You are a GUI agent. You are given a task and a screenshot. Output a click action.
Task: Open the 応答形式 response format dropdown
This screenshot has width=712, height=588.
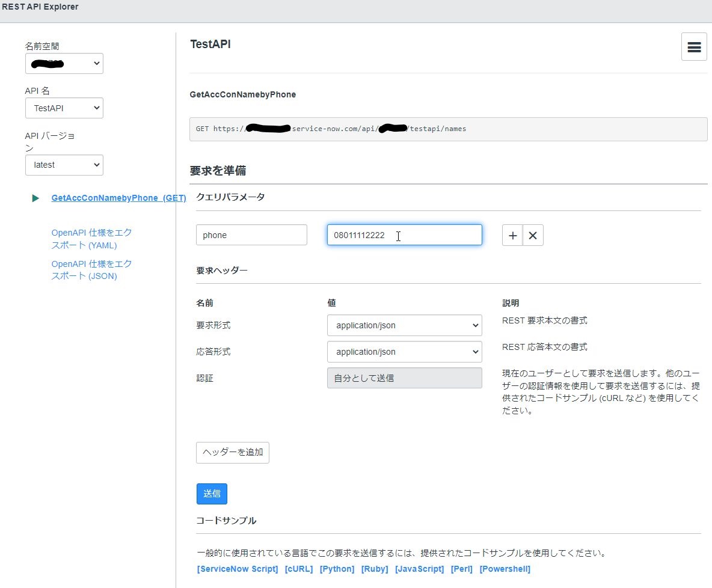coord(404,352)
